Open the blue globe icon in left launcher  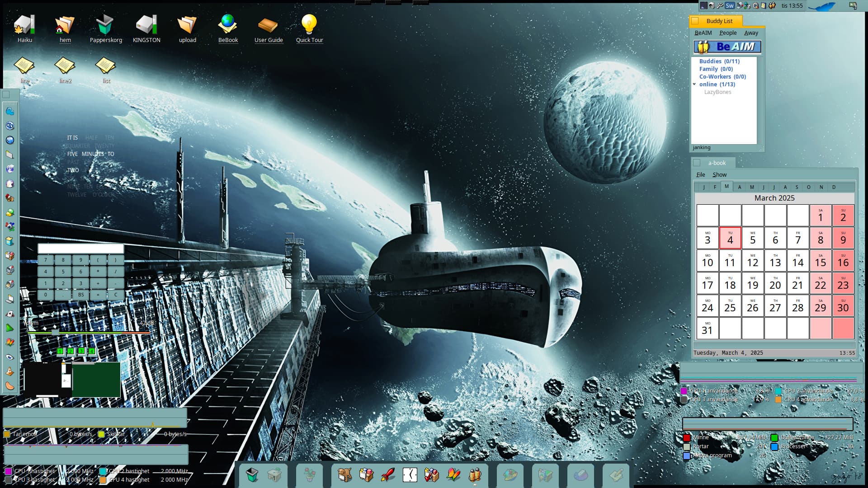click(x=9, y=140)
